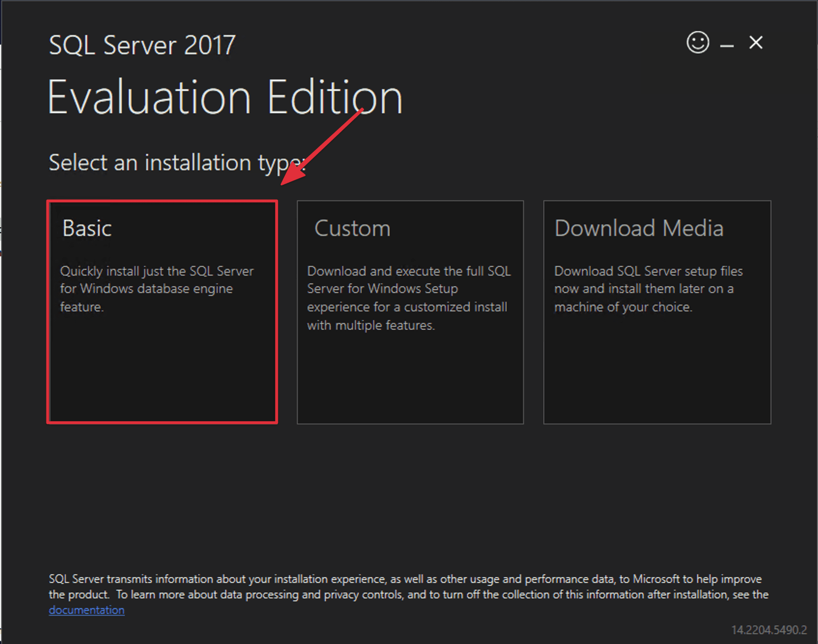Click the Custom tile description text
The height and width of the screenshot is (644, 818).
click(409, 298)
